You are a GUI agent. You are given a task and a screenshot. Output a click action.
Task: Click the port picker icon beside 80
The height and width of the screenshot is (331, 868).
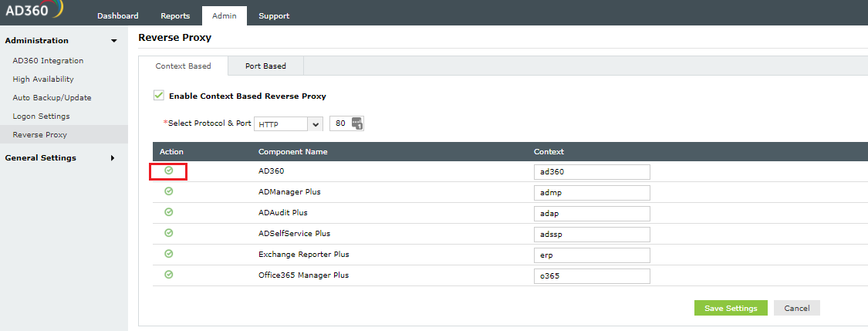pyautogui.click(x=356, y=123)
